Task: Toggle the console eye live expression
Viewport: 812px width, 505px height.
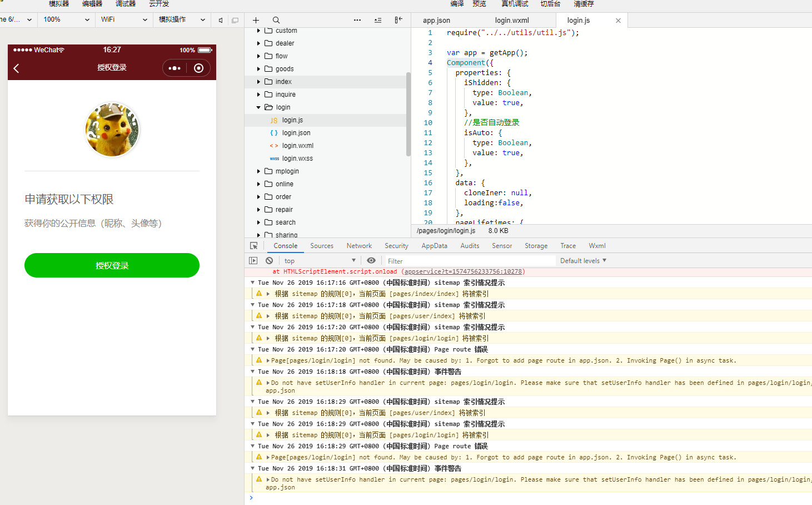Action: 371,261
